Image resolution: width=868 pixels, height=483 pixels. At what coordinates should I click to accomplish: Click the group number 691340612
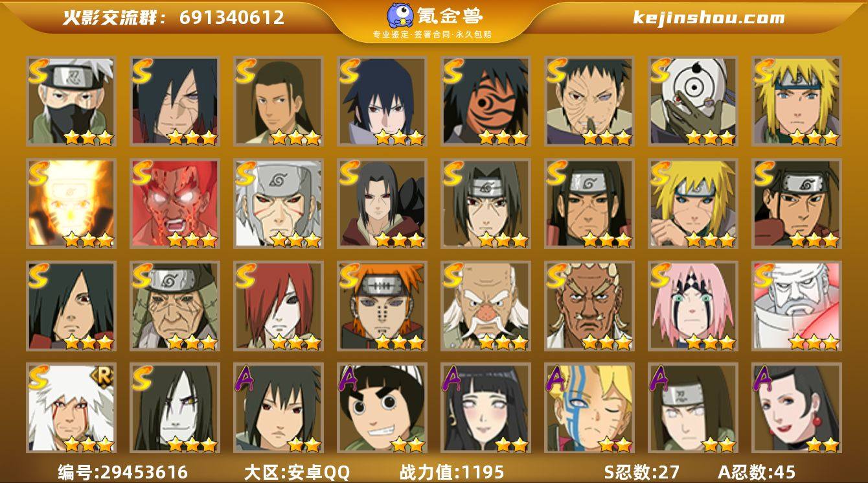pyautogui.click(x=232, y=18)
